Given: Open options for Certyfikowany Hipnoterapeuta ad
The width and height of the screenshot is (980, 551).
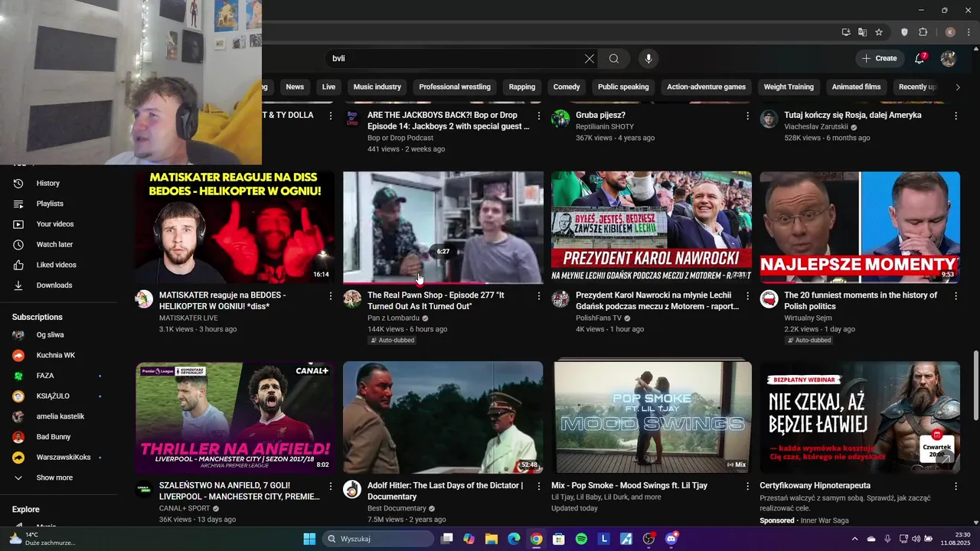Looking at the screenshot, I should (955, 487).
